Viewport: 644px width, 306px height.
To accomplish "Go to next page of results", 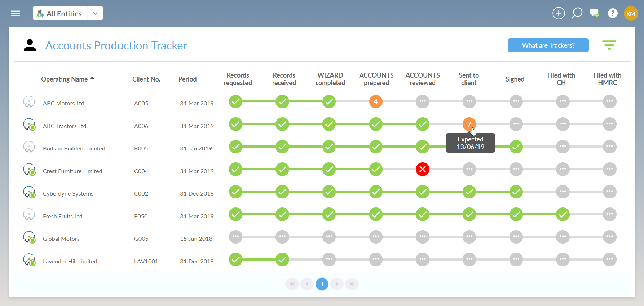I will (x=337, y=284).
